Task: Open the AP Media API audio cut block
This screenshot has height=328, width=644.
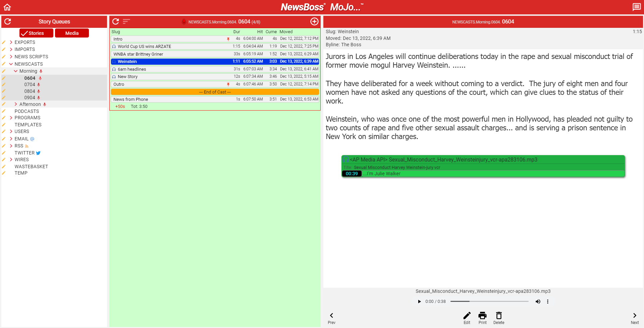Action: [483, 166]
